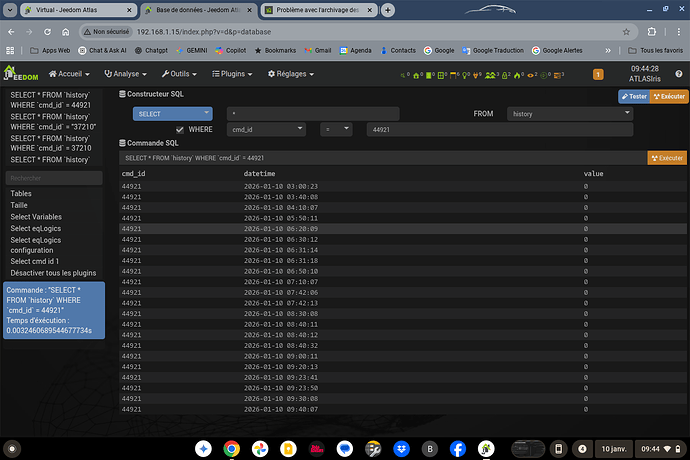
Task: Open Google Photos from the shelf
Action: (x=260, y=447)
